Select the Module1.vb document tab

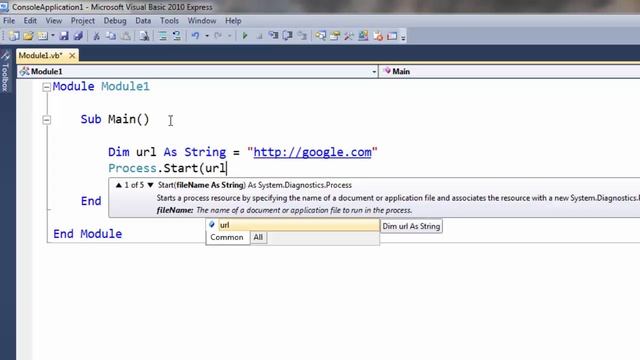pos(41,55)
